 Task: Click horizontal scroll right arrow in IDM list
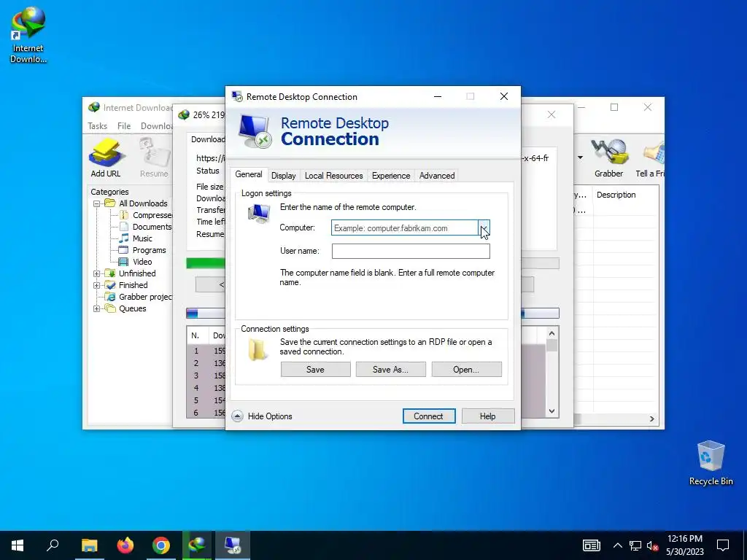pyautogui.click(x=651, y=419)
